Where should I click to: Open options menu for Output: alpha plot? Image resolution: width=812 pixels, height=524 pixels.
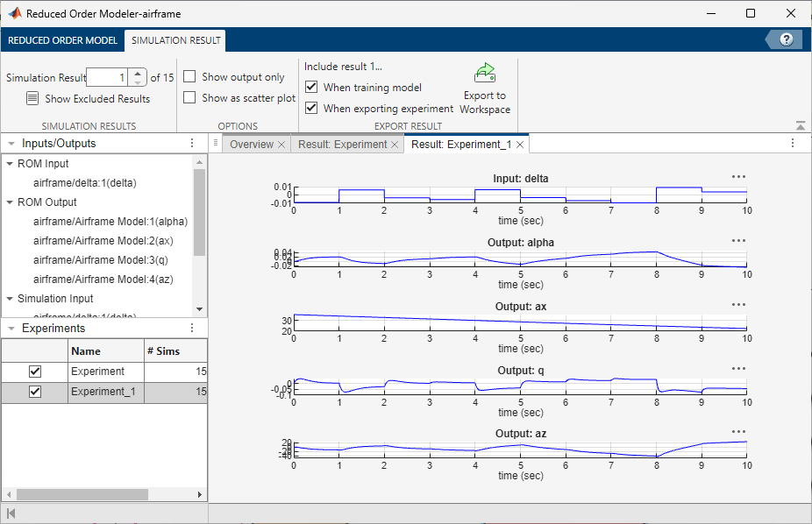738,239
